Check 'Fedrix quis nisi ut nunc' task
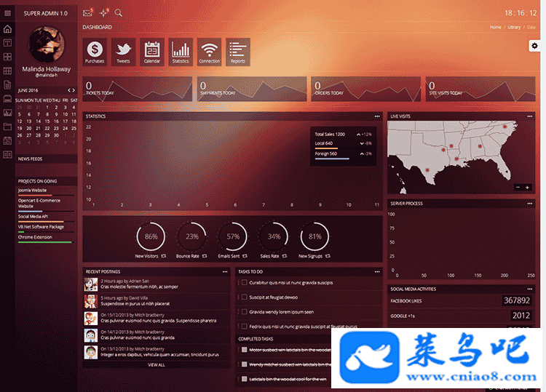 (245, 327)
